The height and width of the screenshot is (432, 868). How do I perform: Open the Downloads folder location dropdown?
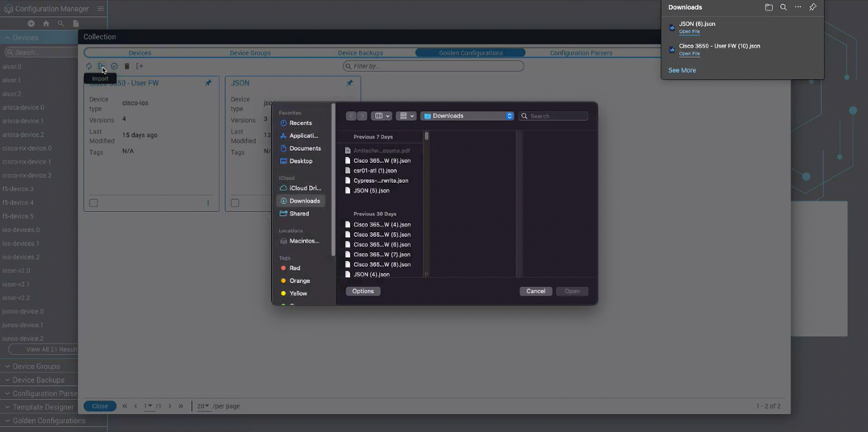pos(467,116)
